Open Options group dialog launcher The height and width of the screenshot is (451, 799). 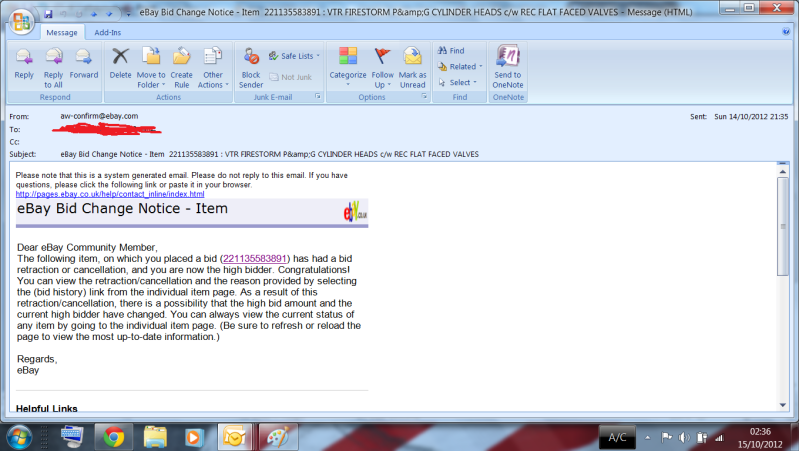click(x=424, y=96)
